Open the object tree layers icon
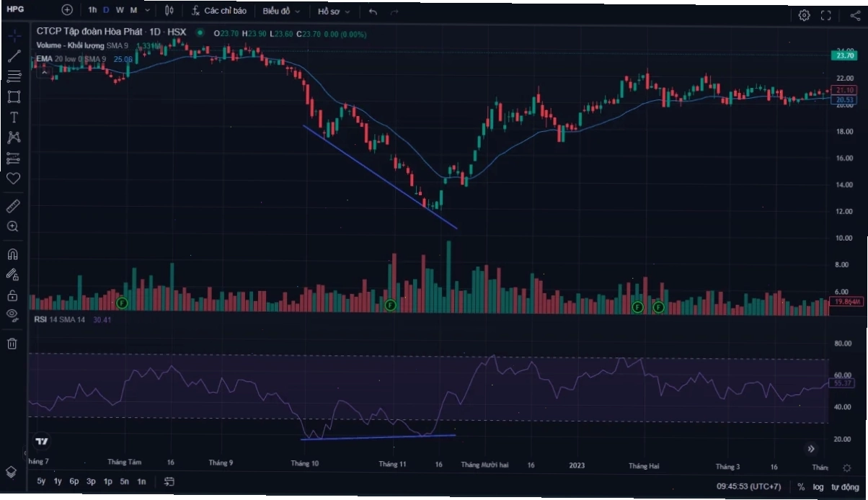The width and height of the screenshot is (868, 500). pos(12,471)
